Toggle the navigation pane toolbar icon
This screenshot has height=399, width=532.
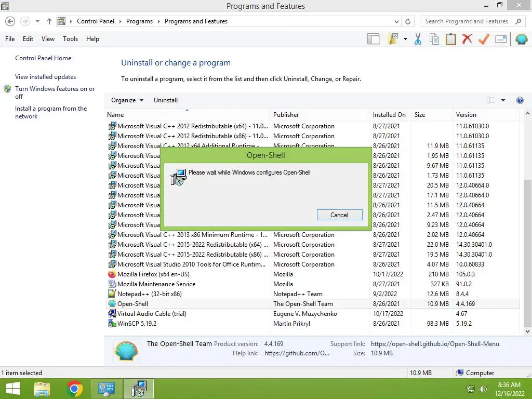(x=373, y=39)
